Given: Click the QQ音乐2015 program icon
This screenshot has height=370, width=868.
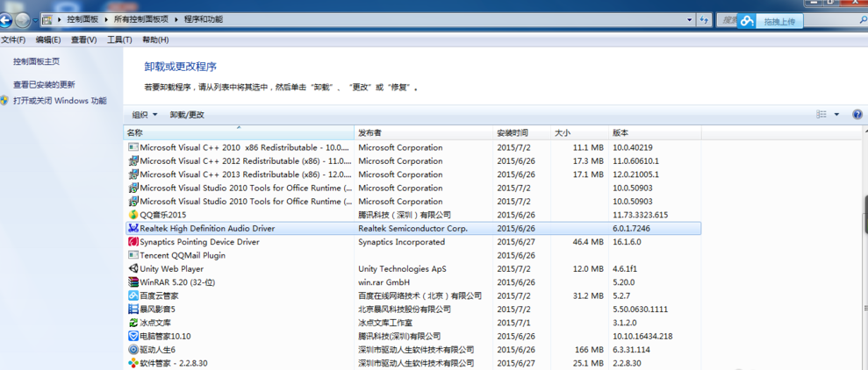Looking at the screenshot, I should tap(133, 215).
